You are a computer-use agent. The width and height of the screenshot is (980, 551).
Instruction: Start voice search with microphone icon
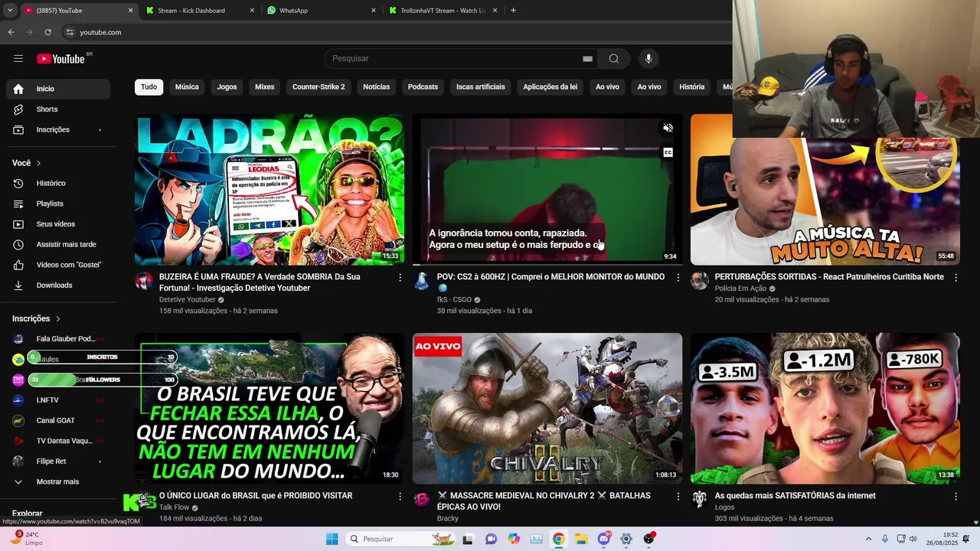[648, 59]
